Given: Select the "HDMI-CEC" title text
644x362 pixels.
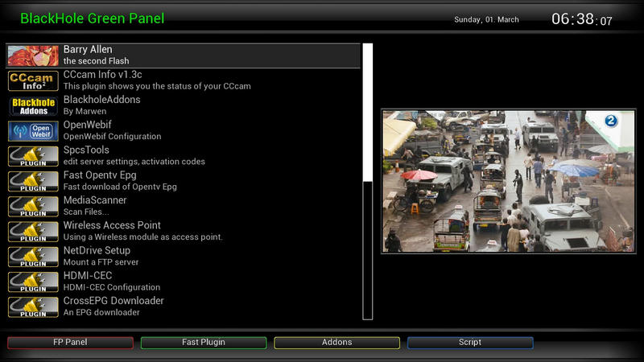Looking at the screenshot, I should (88, 275).
